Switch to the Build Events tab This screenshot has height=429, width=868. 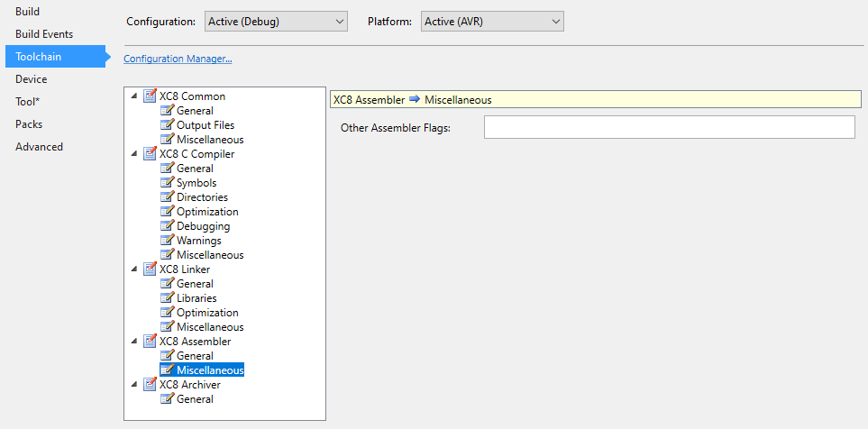click(x=44, y=34)
